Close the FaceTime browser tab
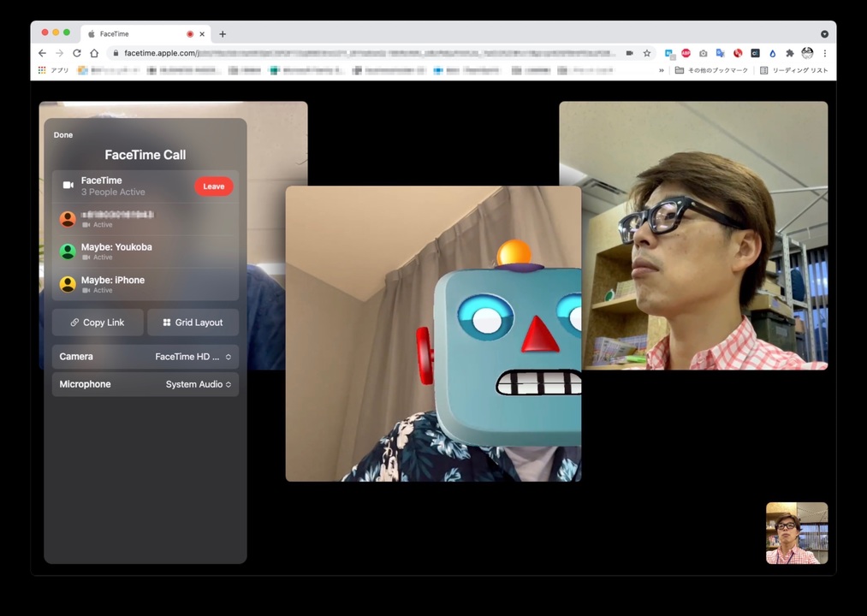Screen dimensions: 867x616 (202, 34)
